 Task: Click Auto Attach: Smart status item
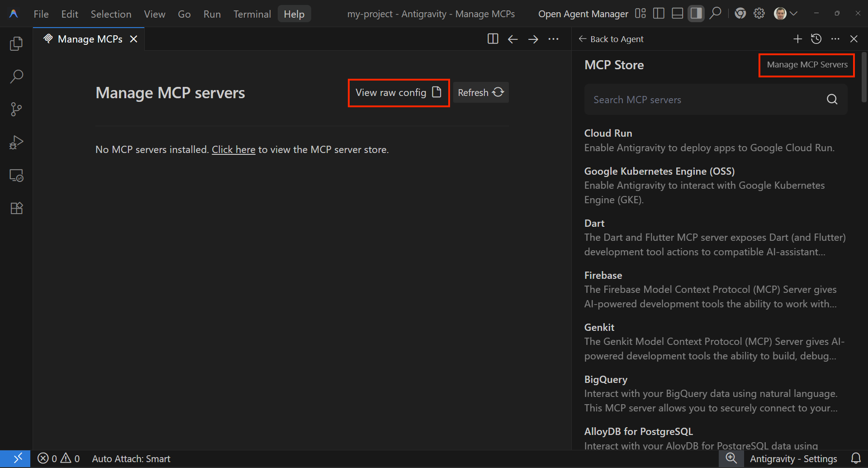(131, 458)
